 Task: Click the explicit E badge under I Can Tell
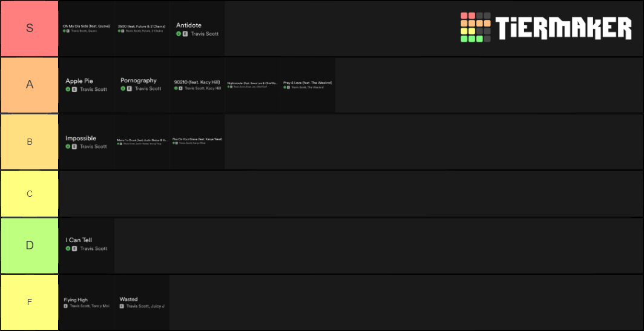74,249
